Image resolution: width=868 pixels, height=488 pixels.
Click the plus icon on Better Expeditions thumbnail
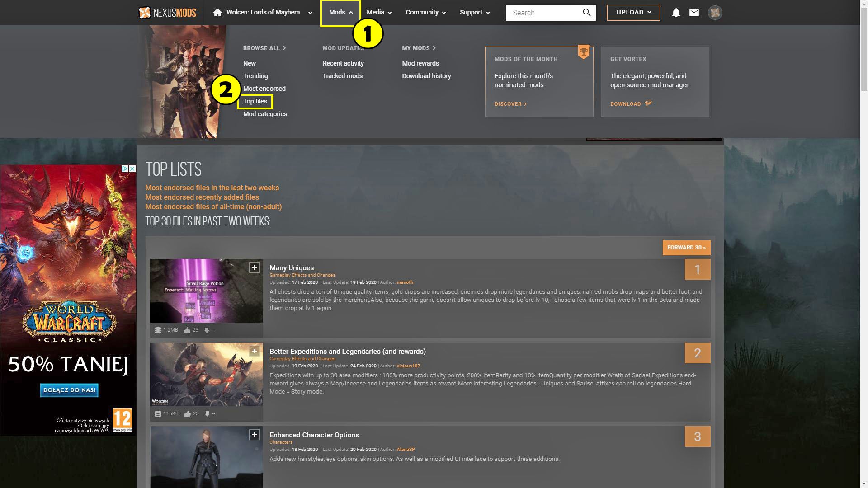tap(255, 351)
